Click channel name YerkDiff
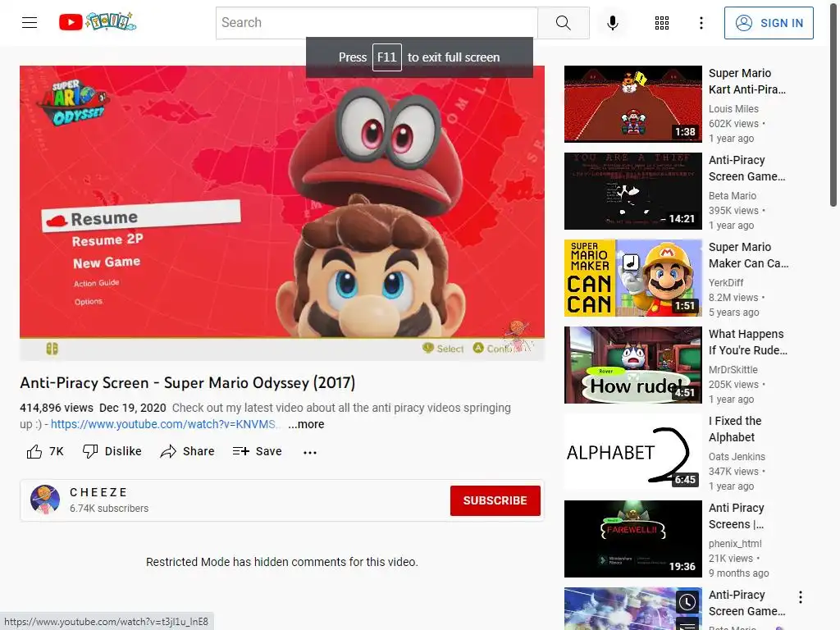The width and height of the screenshot is (840, 630). coord(726,282)
